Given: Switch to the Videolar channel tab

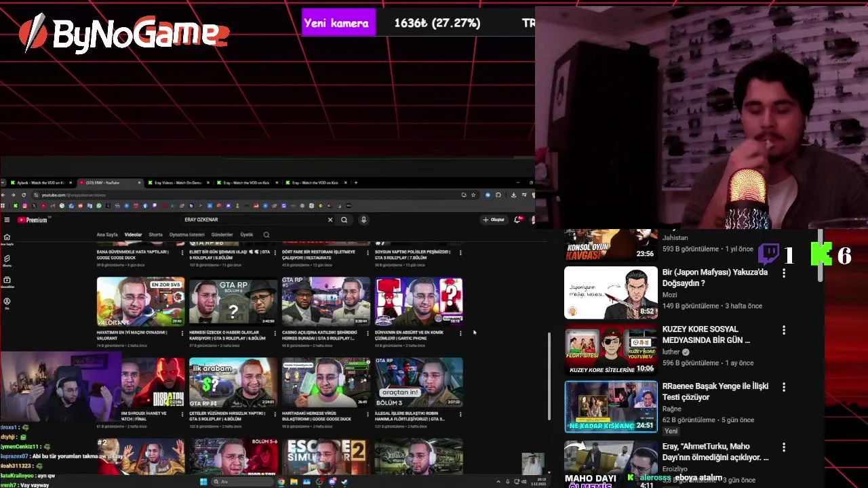Looking at the screenshot, I should [x=133, y=235].
